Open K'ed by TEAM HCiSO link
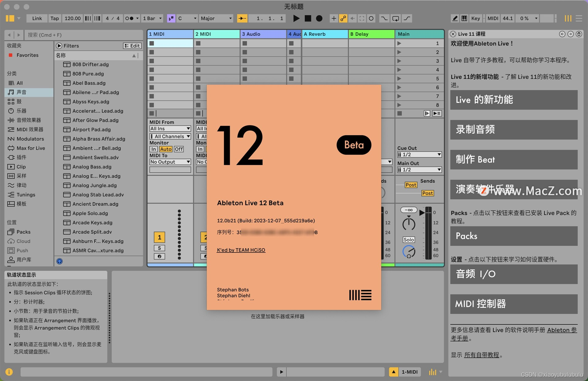The image size is (588, 381). tap(241, 250)
